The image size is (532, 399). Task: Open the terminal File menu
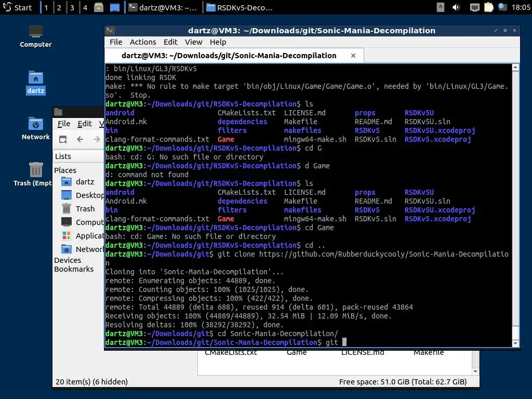(116, 42)
